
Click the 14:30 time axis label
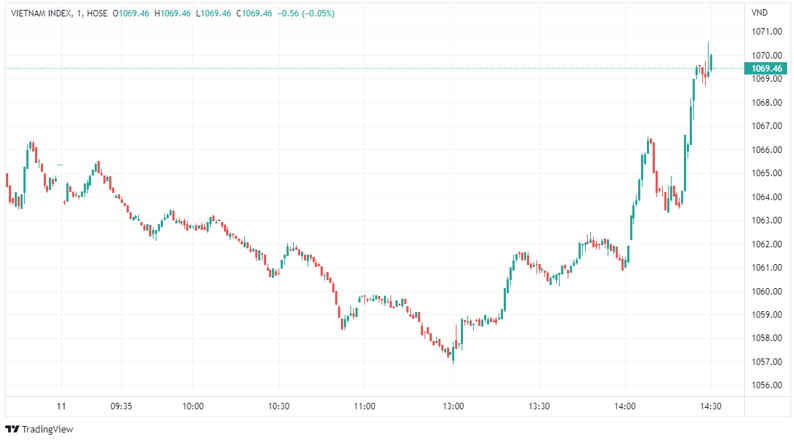[710, 407]
